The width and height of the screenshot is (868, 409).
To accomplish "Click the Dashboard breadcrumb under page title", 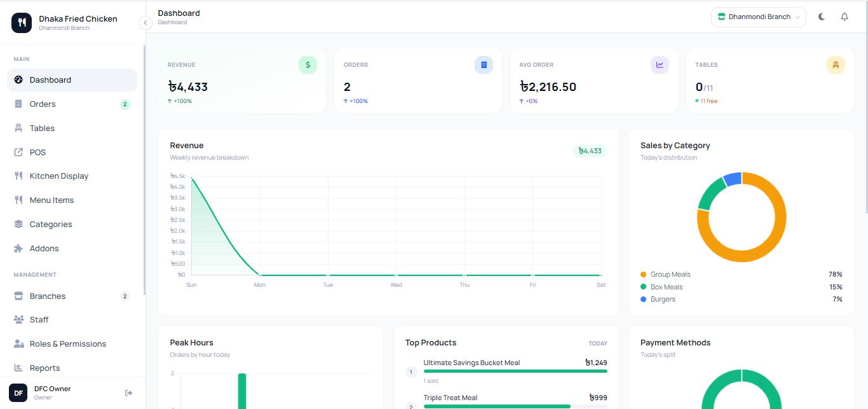I will click(172, 22).
